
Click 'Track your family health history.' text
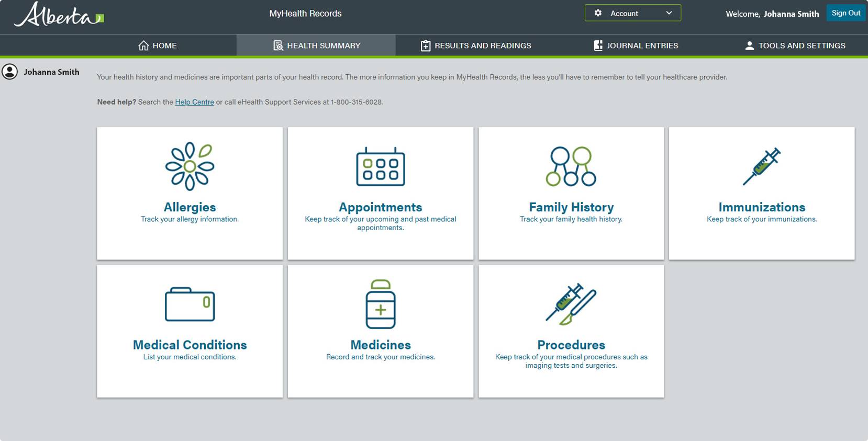pyautogui.click(x=571, y=219)
